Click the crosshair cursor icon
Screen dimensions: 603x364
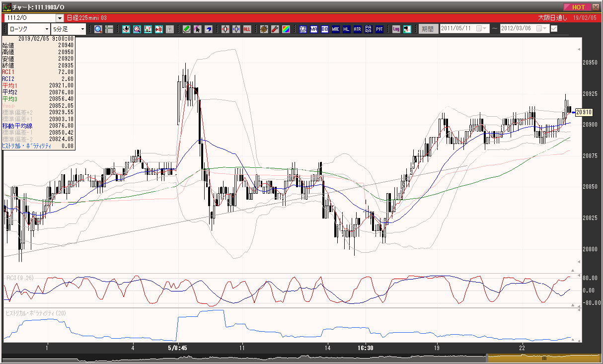(x=109, y=29)
